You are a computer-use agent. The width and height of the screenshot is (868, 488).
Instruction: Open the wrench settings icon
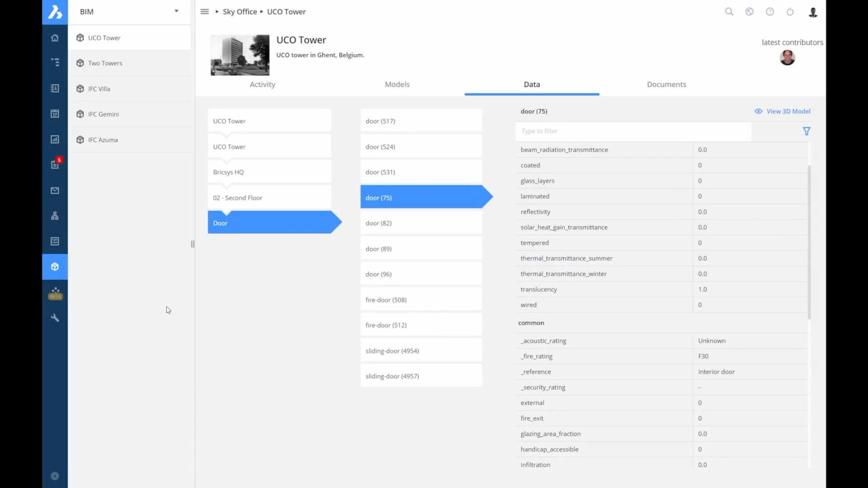click(55, 318)
